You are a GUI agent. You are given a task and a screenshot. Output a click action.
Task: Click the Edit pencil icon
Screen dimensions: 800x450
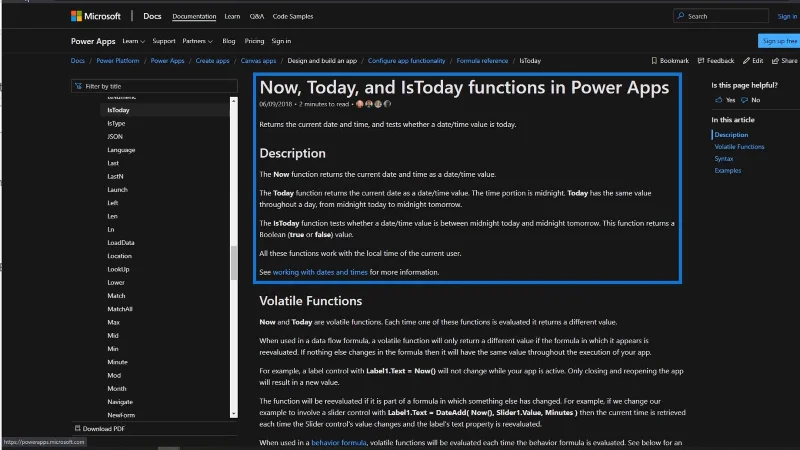coord(746,60)
